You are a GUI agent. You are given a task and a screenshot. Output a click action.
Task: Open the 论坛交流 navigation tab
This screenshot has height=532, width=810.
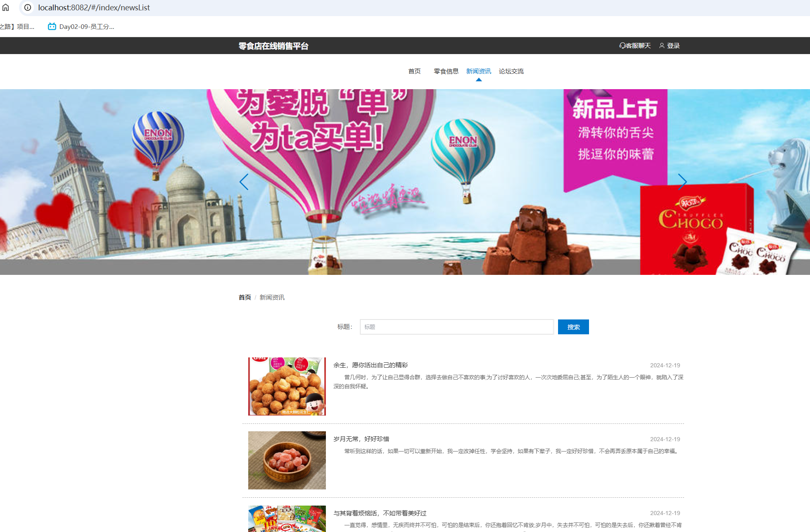point(511,71)
